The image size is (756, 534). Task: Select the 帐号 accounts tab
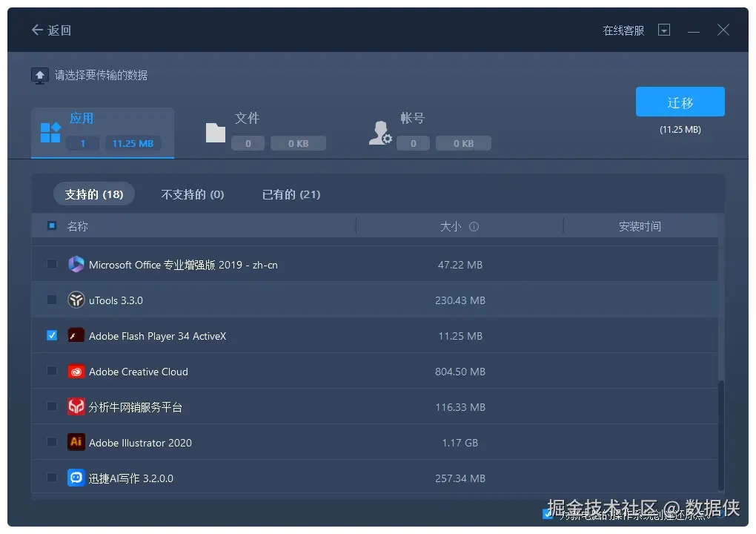[430, 133]
